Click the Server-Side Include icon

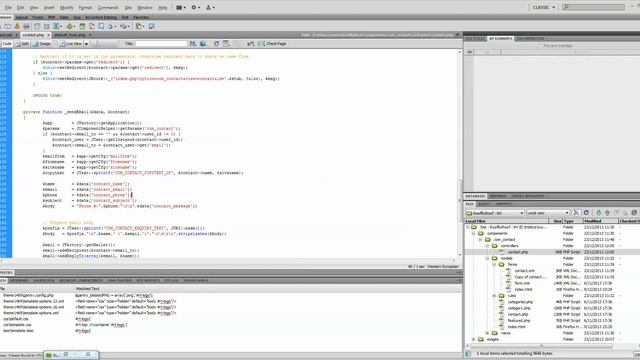[92, 26]
